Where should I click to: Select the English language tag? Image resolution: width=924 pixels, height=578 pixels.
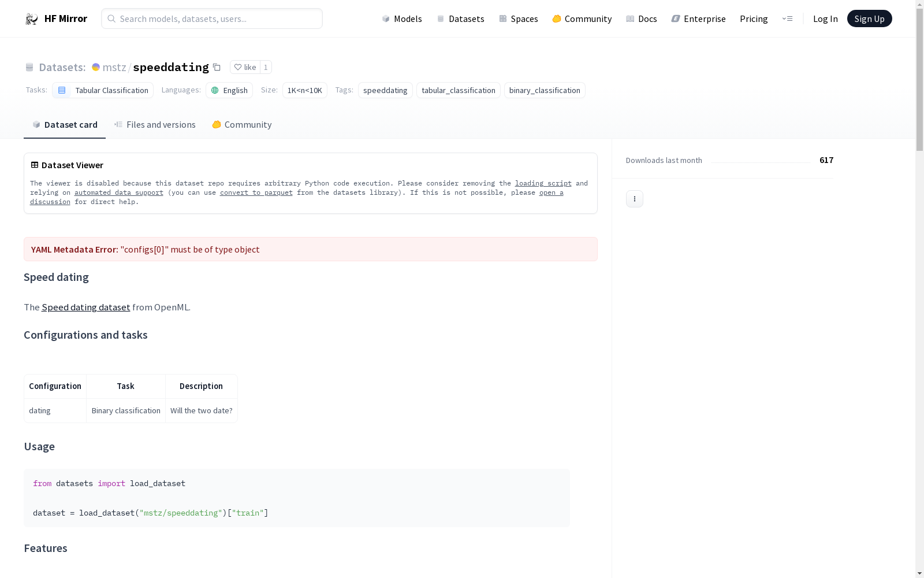(x=229, y=90)
